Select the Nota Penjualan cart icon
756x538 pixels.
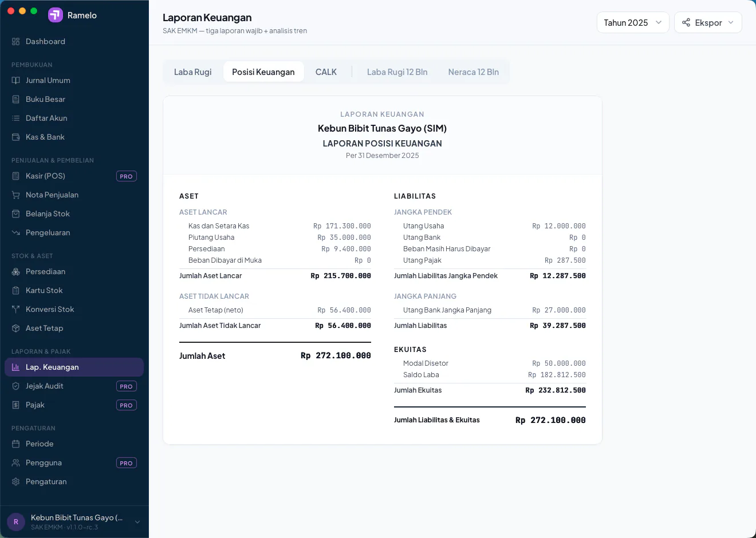15,195
